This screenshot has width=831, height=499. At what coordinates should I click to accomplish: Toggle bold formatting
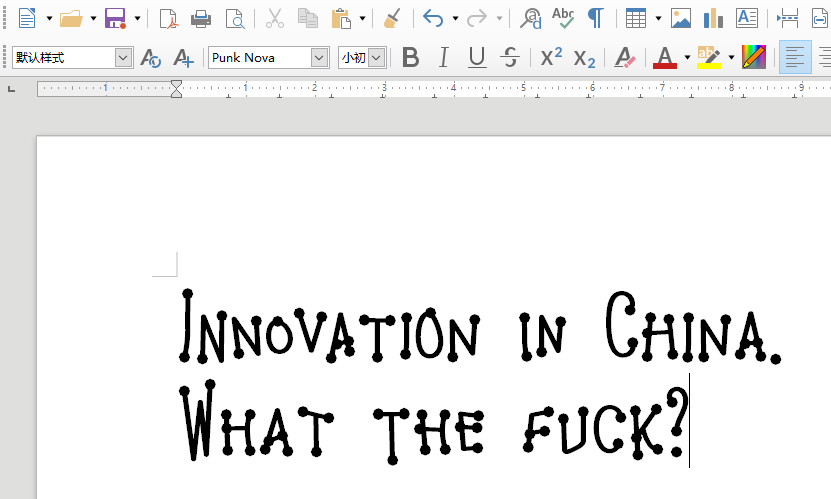410,58
